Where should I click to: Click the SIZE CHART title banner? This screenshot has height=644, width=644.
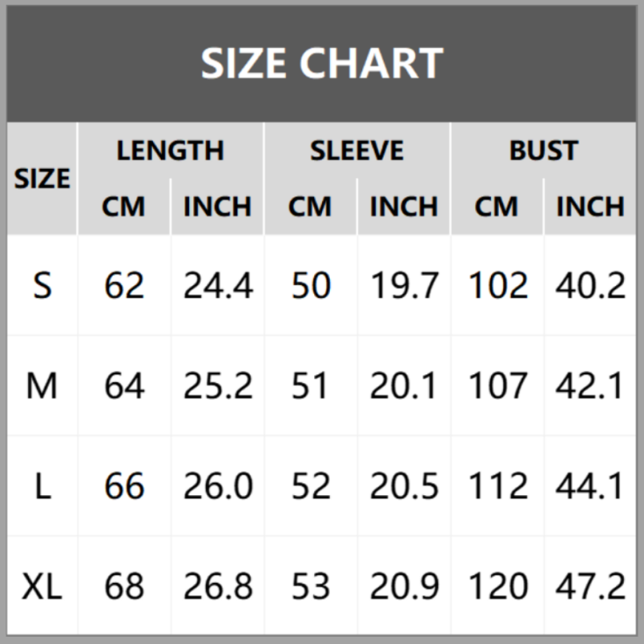pos(322,63)
